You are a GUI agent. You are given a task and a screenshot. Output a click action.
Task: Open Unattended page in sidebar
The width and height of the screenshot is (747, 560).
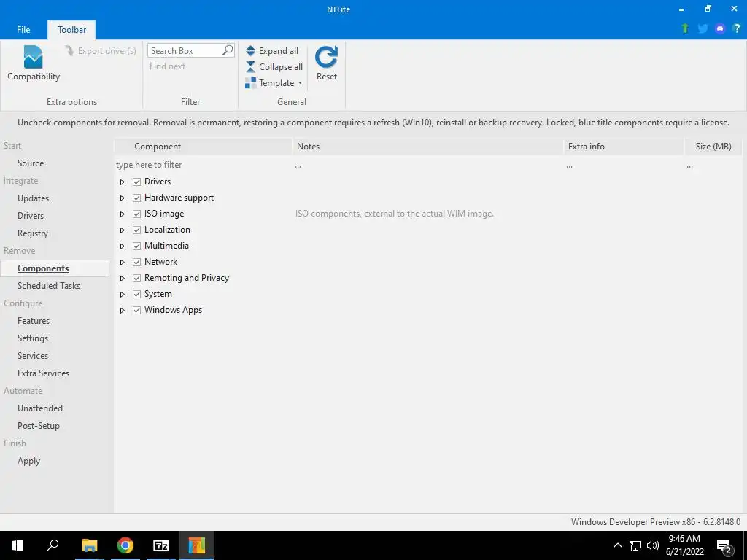pos(40,408)
